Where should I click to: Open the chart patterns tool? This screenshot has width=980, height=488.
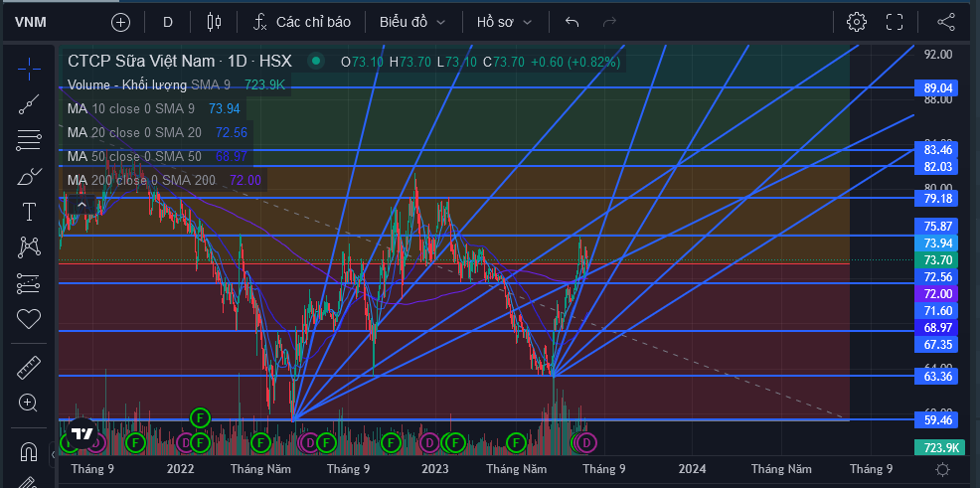(29, 247)
